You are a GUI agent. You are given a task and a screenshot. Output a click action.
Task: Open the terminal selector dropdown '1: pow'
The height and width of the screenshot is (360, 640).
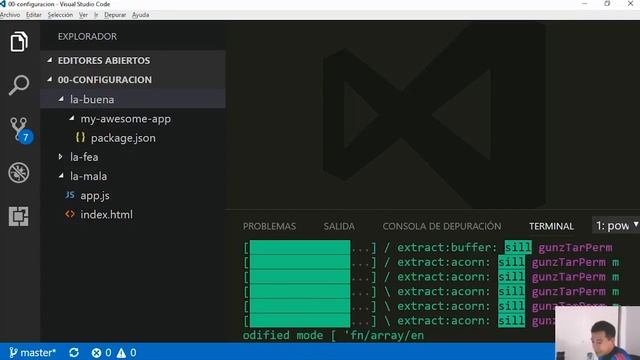(x=616, y=225)
